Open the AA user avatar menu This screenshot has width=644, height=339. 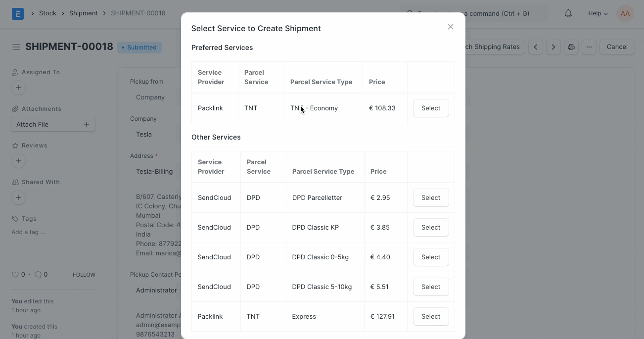click(625, 13)
